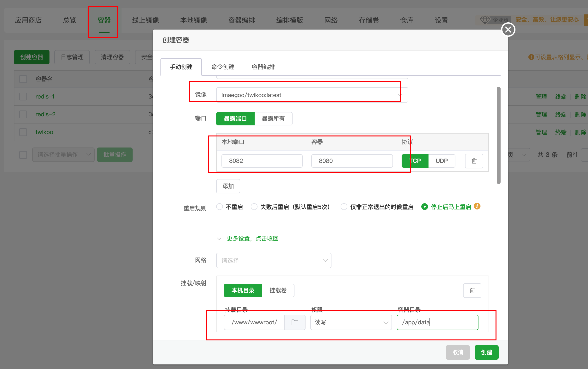Open the 权限 读写 permission dropdown
The height and width of the screenshot is (369, 588).
point(351,322)
